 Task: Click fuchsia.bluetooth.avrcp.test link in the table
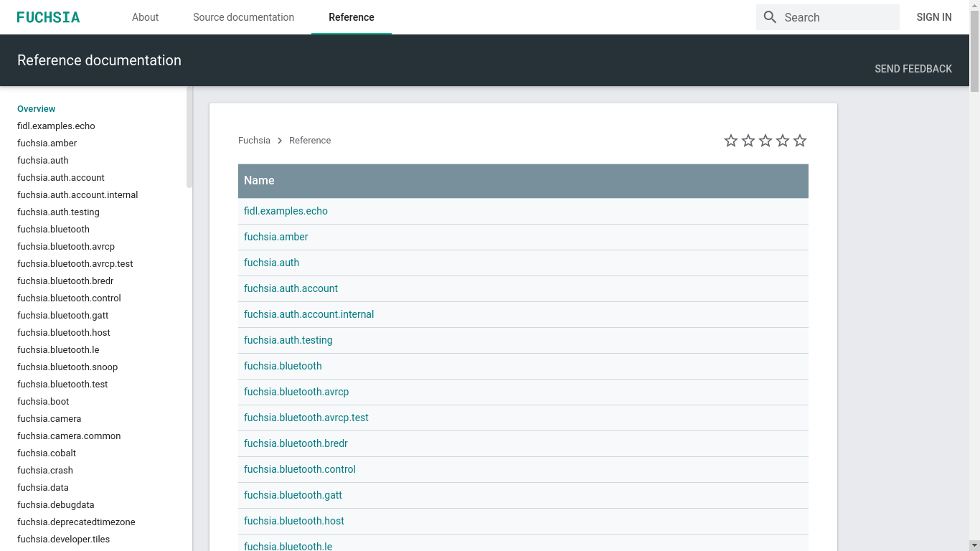click(x=306, y=418)
